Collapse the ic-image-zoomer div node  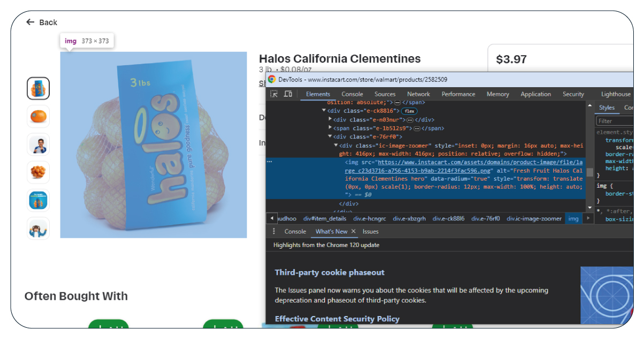pyautogui.click(x=336, y=145)
